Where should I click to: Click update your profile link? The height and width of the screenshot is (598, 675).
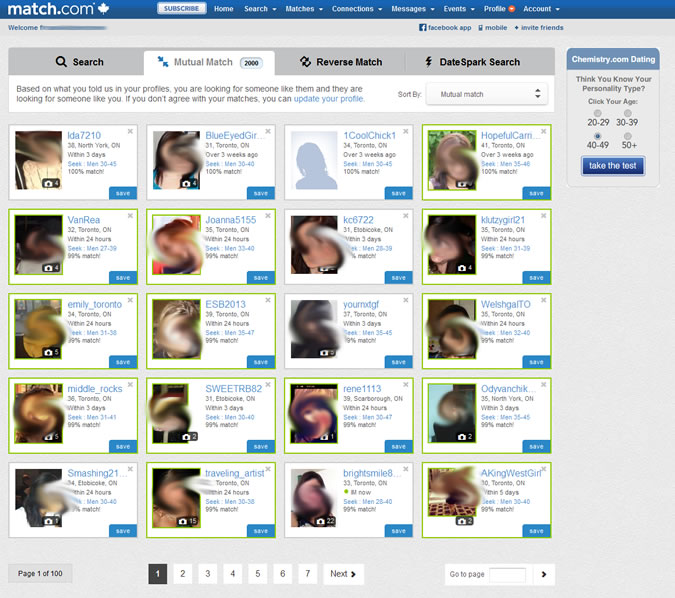point(328,99)
